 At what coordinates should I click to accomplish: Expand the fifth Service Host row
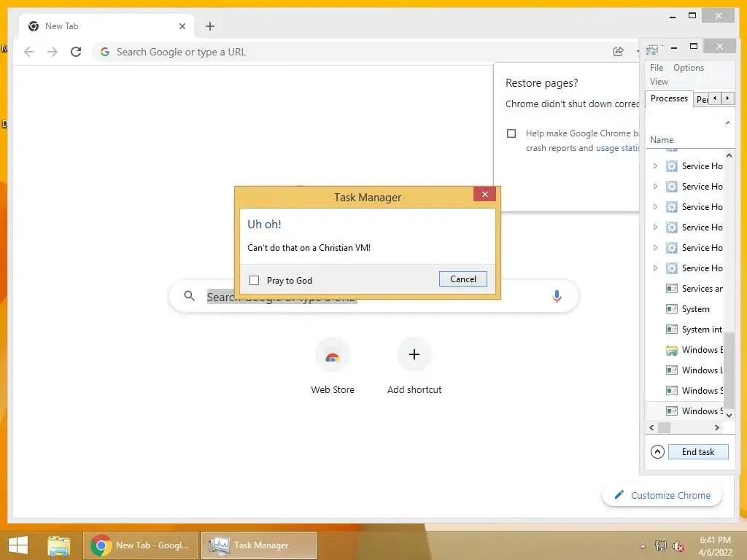[x=655, y=248]
